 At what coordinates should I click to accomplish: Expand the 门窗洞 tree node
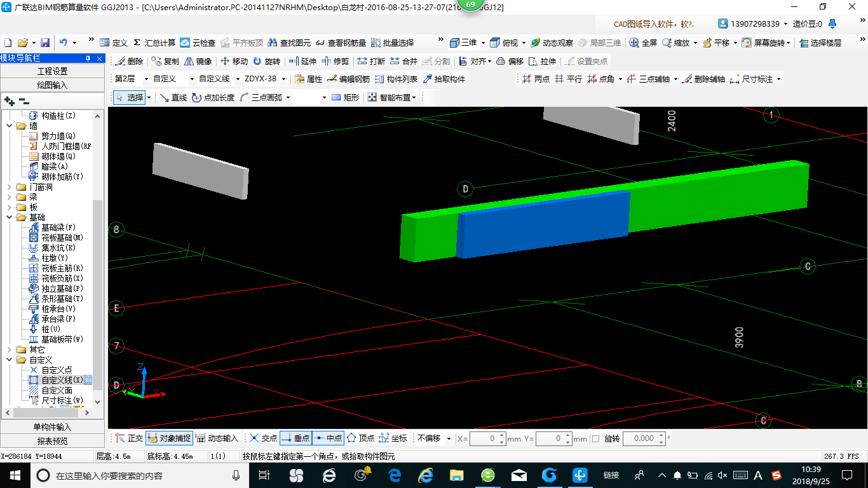10,187
